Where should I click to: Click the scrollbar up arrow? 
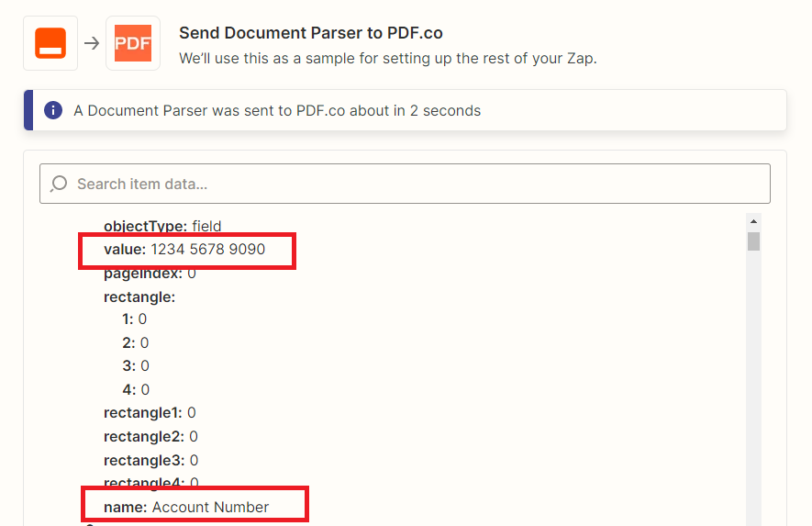753,221
